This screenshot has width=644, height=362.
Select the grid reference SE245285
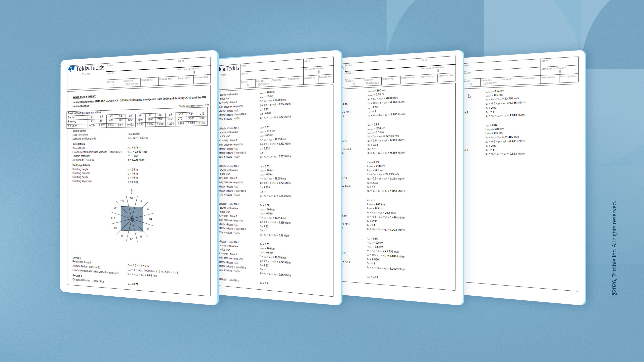pos(134,135)
